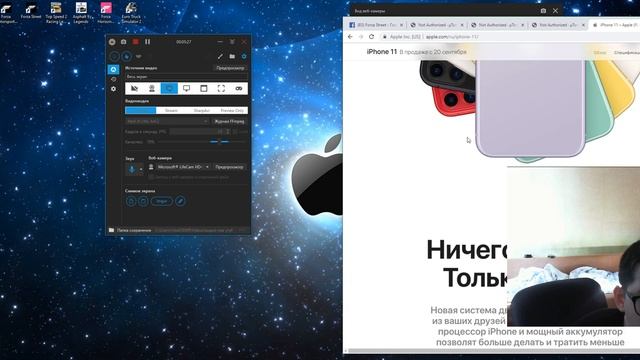
Task: Click preview button beside video source heading
Action: (x=230, y=68)
